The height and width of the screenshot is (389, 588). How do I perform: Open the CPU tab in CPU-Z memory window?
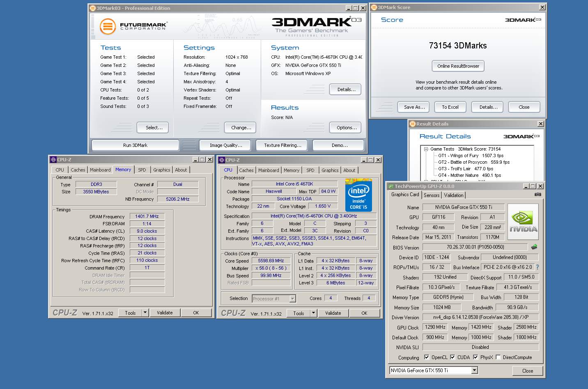pyautogui.click(x=60, y=170)
